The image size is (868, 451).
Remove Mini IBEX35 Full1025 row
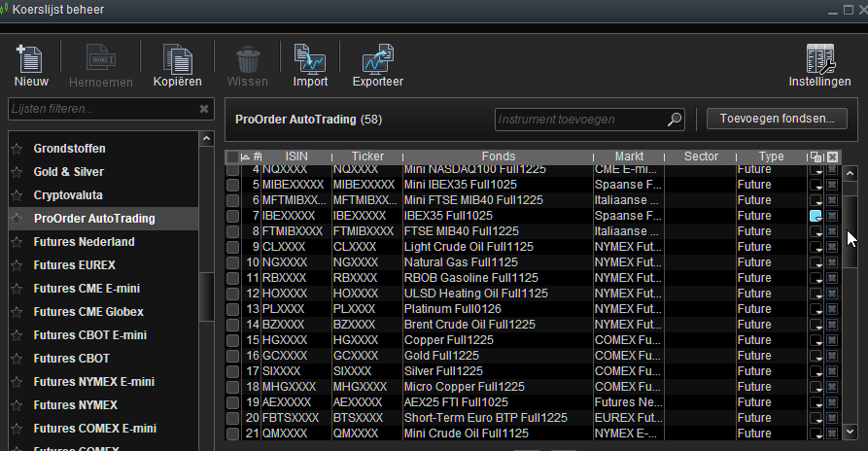point(832,185)
